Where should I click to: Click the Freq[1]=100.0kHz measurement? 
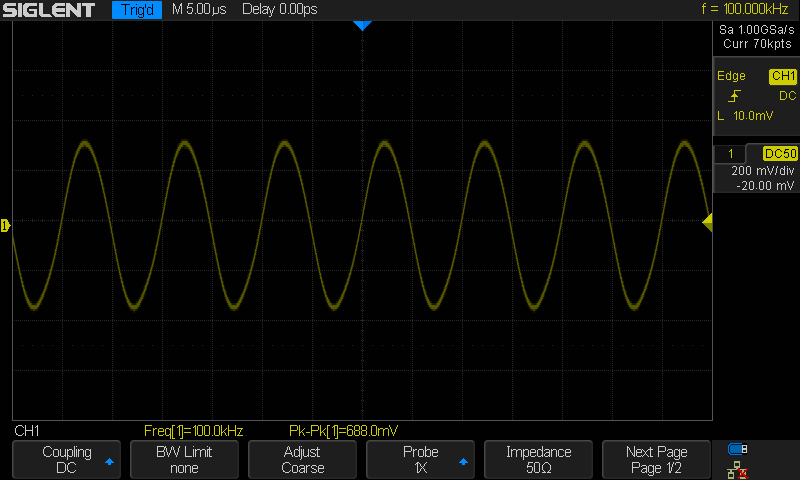[193, 431]
